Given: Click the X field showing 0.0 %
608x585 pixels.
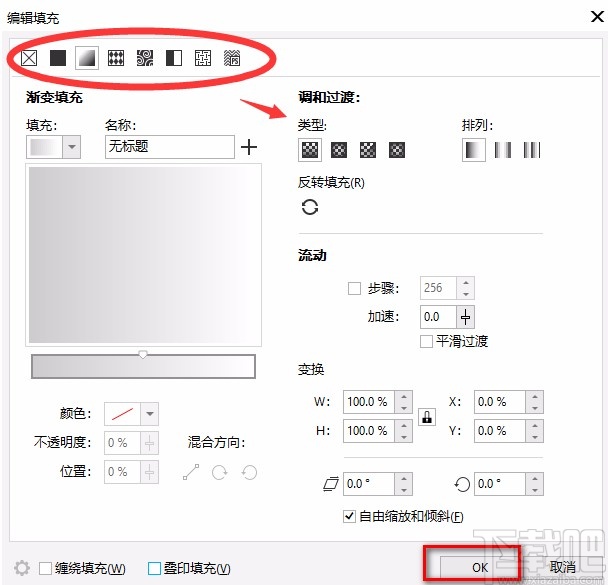Looking at the screenshot, I should tap(500, 402).
